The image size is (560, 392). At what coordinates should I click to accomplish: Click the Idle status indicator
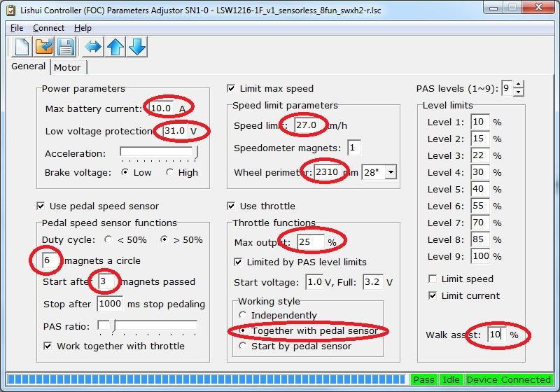click(451, 379)
